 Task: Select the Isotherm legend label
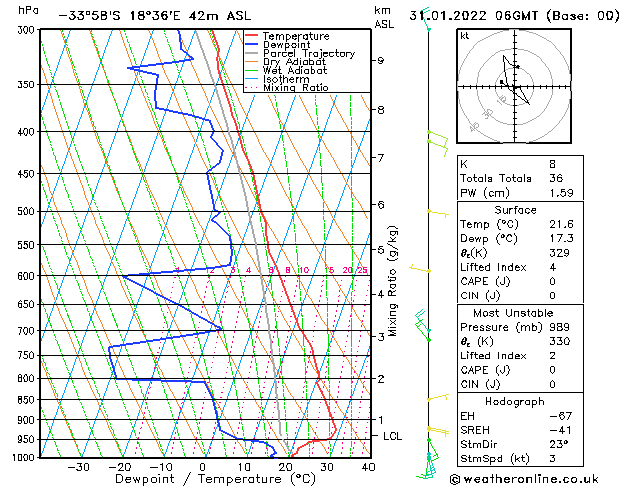click(286, 79)
